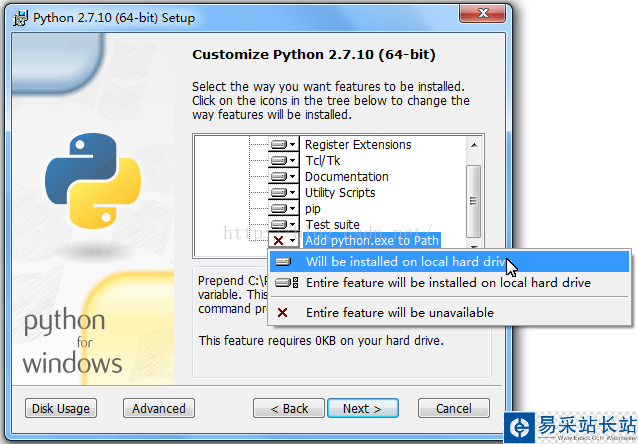The width and height of the screenshot is (638, 444).
Task: Click the Register Extensions drive icon
Action: pyautogui.click(x=279, y=144)
